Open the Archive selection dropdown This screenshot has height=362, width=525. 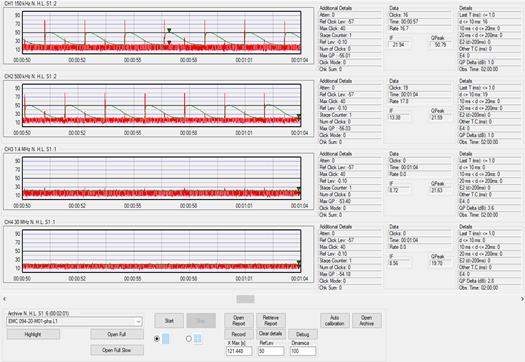74,321
